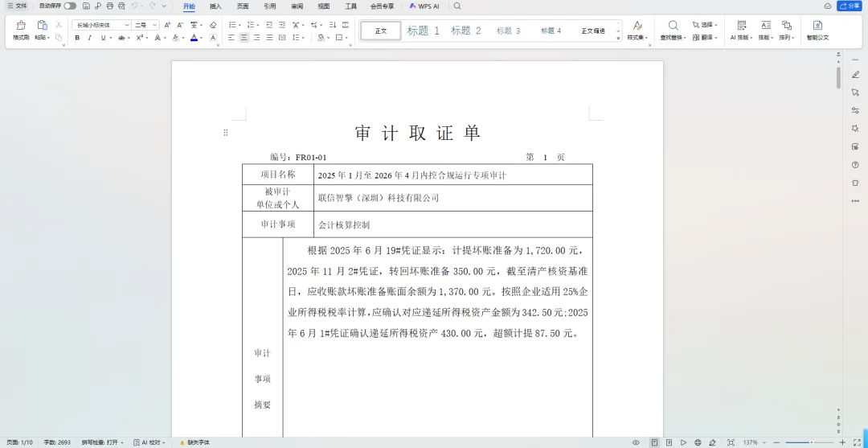Open the zoom percentage dropdown at 137%

click(753, 442)
